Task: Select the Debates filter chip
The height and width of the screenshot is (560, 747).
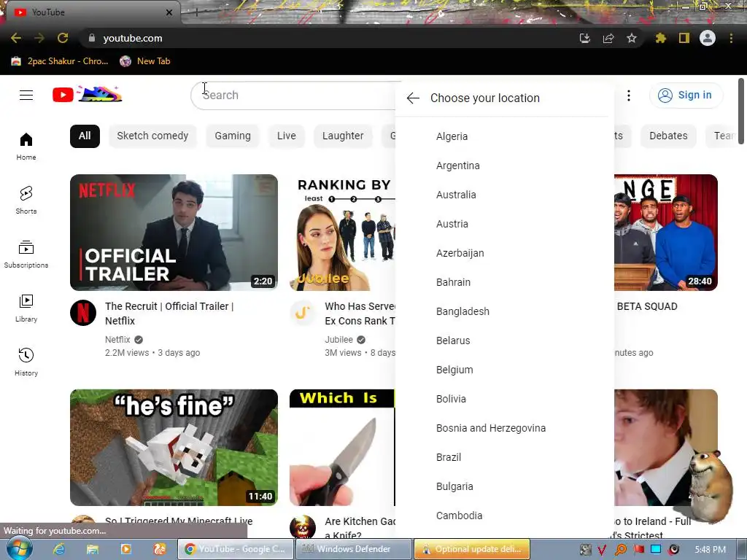Action: [x=668, y=136]
